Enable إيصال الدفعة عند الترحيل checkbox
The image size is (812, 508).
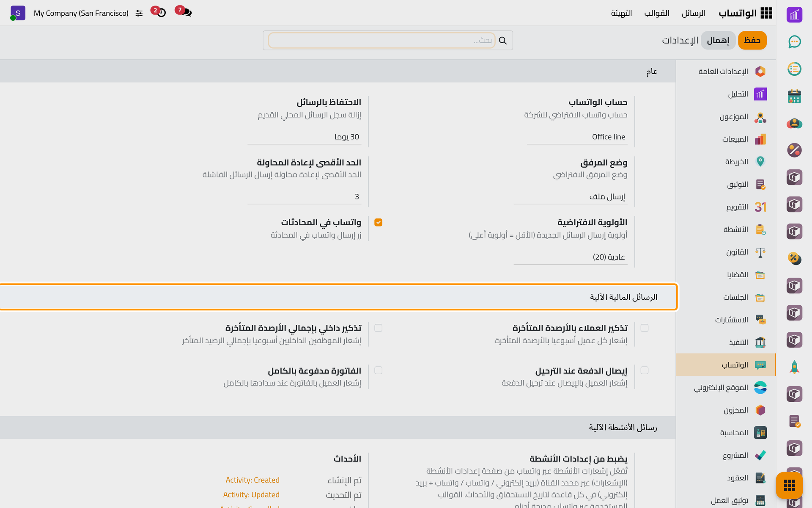645,370
